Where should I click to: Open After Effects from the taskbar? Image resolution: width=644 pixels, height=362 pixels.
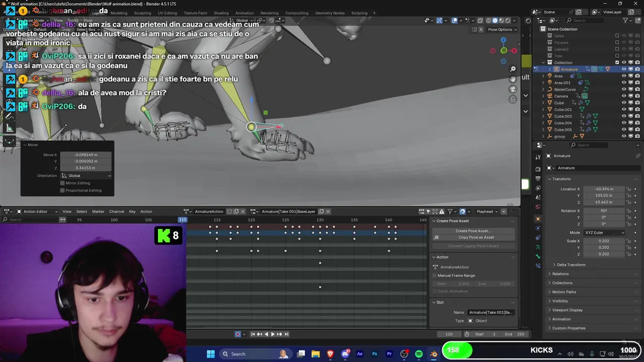click(360, 354)
